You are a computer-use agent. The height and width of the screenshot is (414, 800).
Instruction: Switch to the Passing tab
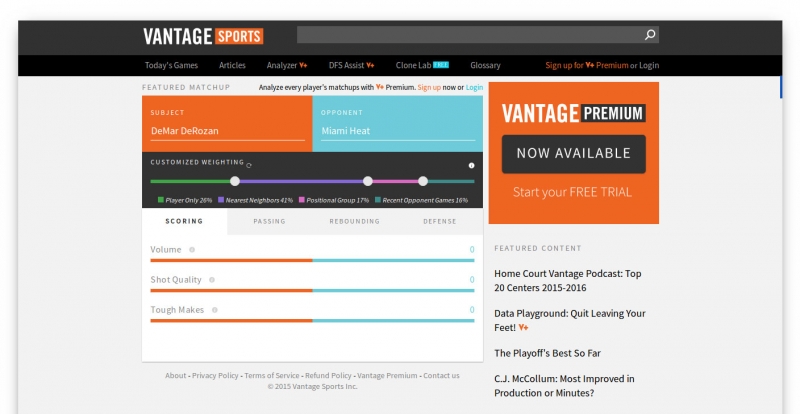269,221
